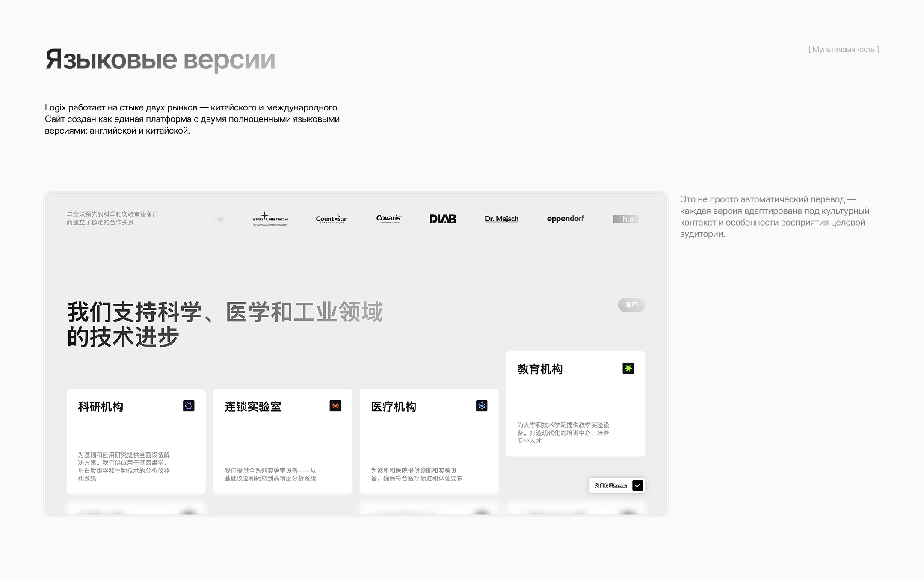Click the Dr. Maisch logo link

(x=501, y=219)
